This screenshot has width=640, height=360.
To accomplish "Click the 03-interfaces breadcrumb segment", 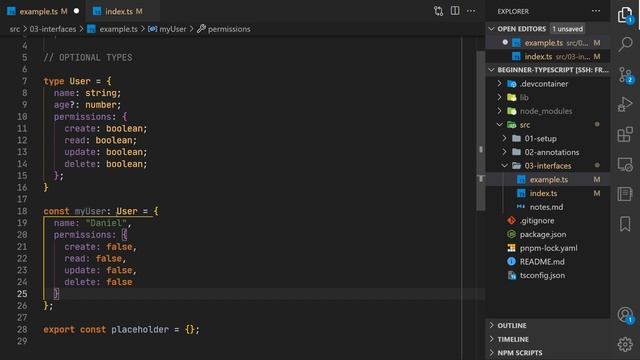I will tap(53, 29).
